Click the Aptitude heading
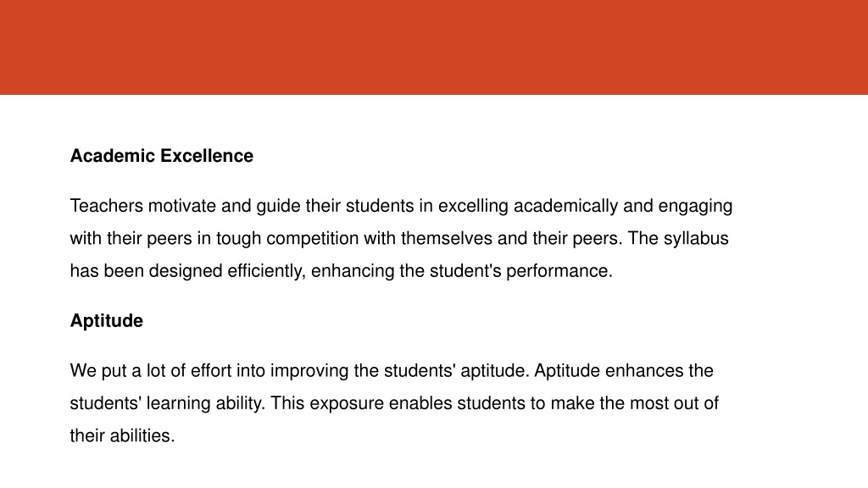Image resolution: width=868 pixels, height=488 pixels. (106, 321)
